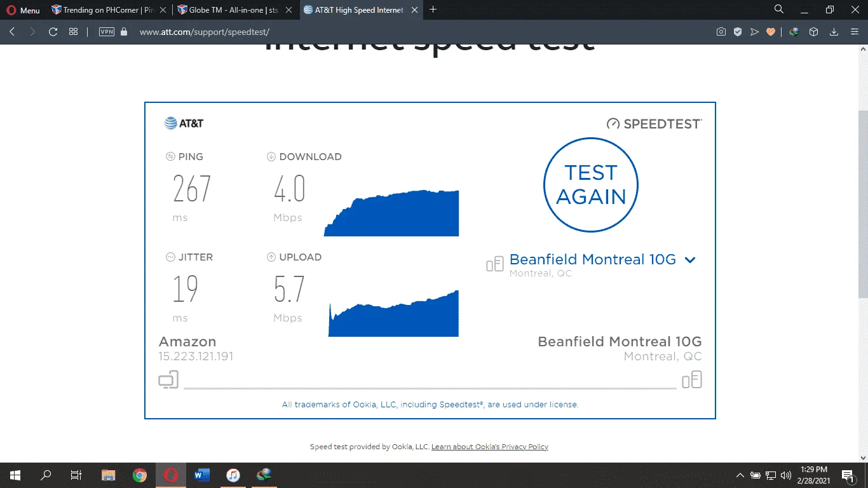Open the globe extension icon in toolbar
868x488 pixels.
[794, 32]
